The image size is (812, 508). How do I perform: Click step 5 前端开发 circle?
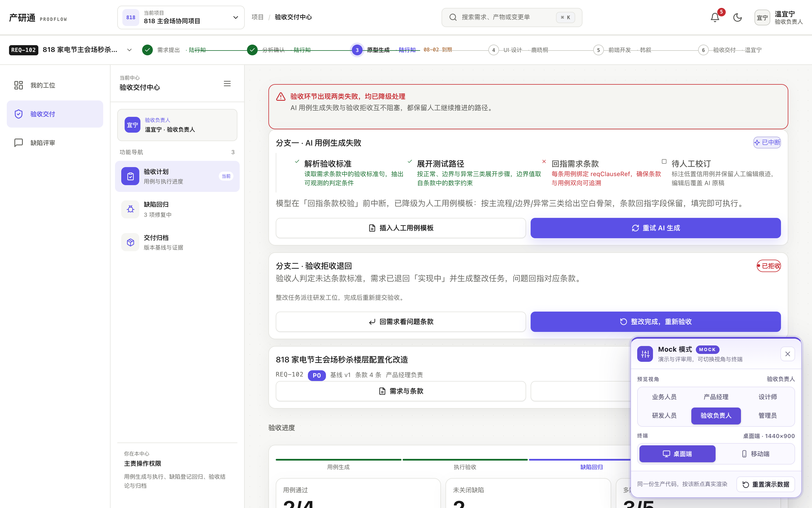(x=598, y=50)
